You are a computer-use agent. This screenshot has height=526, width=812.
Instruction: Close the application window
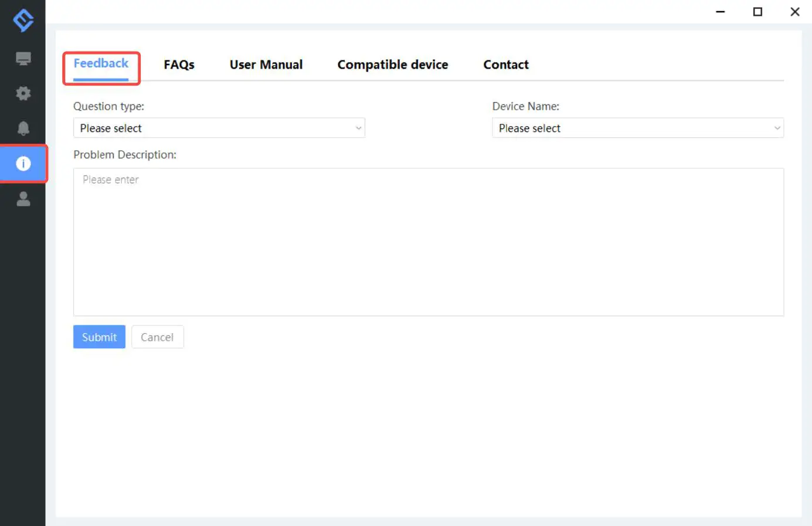tap(795, 12)
